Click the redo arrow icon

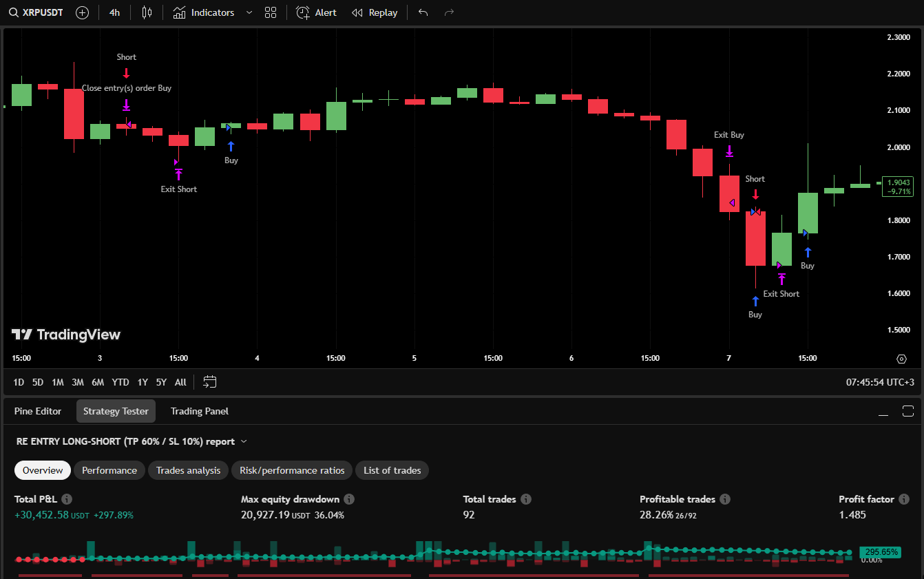(x=449, y=12)
